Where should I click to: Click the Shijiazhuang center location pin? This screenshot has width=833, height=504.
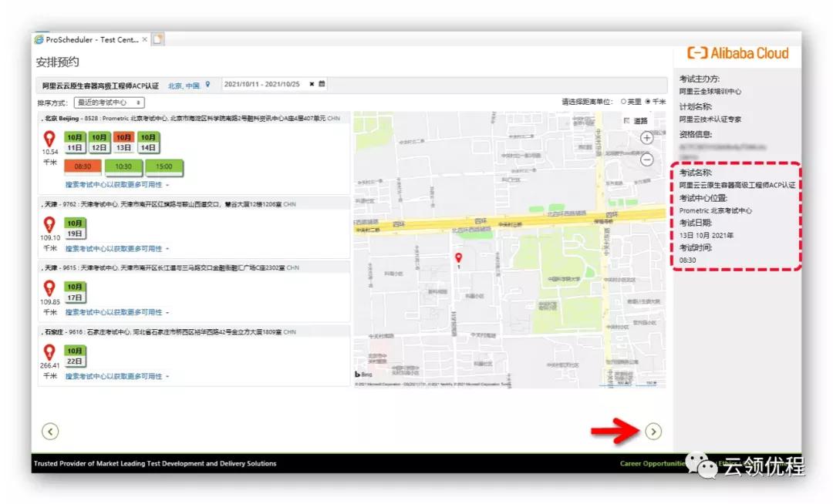[49, 352]
